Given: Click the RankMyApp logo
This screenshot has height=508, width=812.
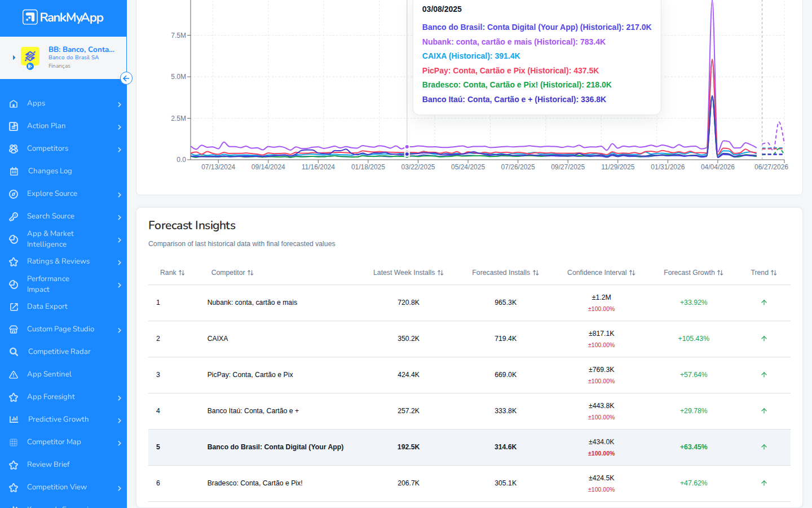Looking at the screenshot, I should (63, 17).
